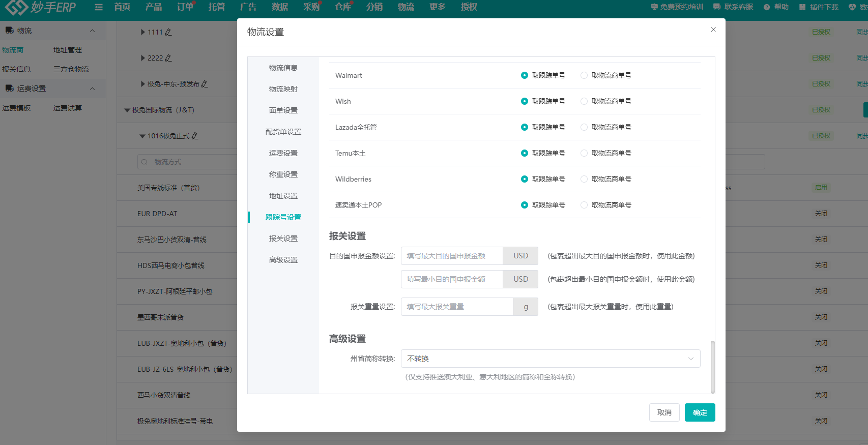Click the edit pencil icon next to 2222
Viewport: 868px width, 445px height.
click(x=168, y=58)
